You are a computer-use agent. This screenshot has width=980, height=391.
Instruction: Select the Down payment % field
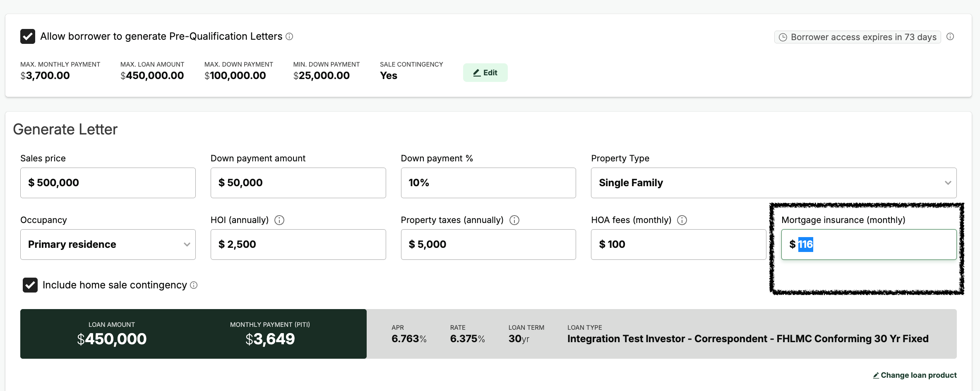coord(488,183)
